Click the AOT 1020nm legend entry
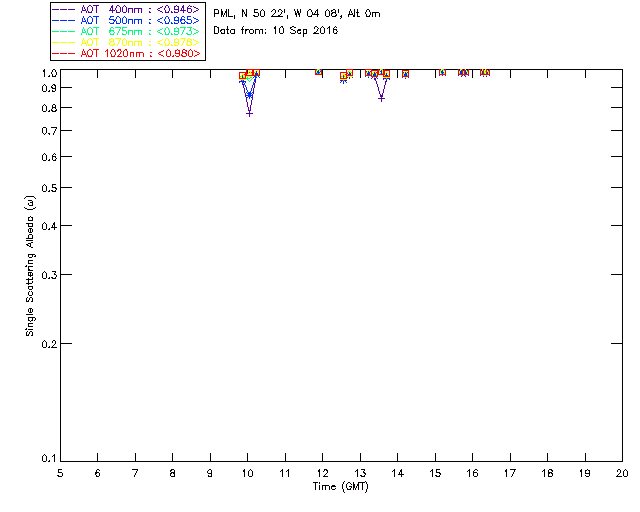 coord(126,53)
